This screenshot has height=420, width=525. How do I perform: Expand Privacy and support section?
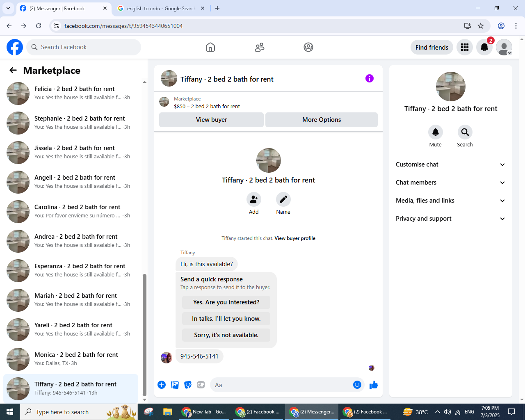click(450, 219)
